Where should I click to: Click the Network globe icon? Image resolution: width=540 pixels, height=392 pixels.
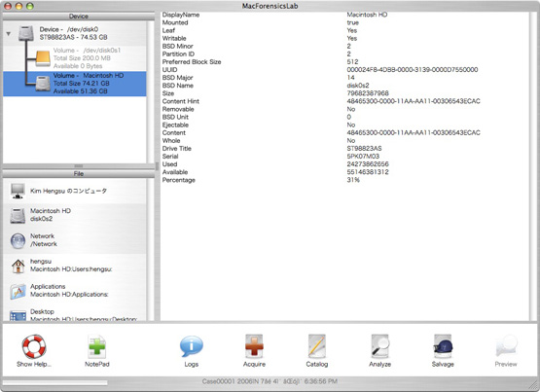pos(18,240)
